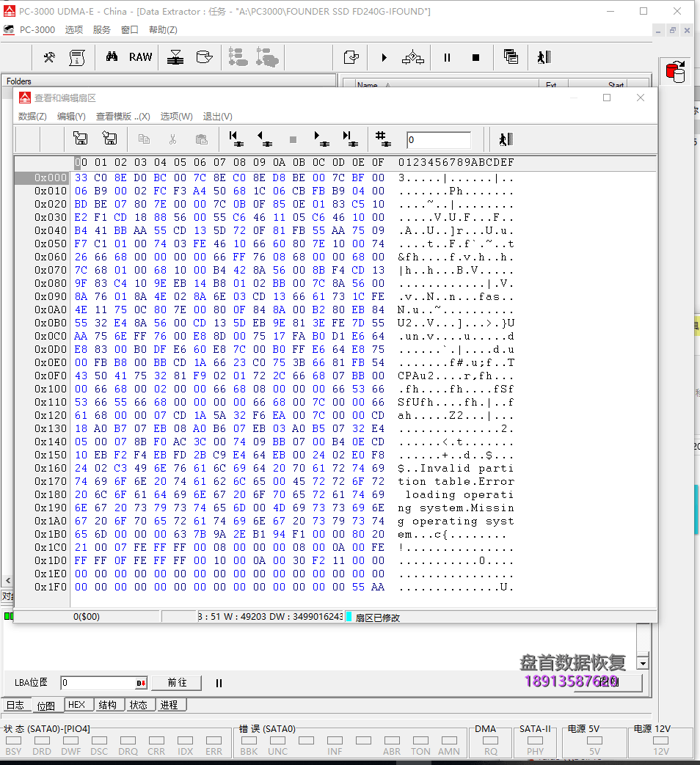Open the task info scroll icon

pos(76,57)
